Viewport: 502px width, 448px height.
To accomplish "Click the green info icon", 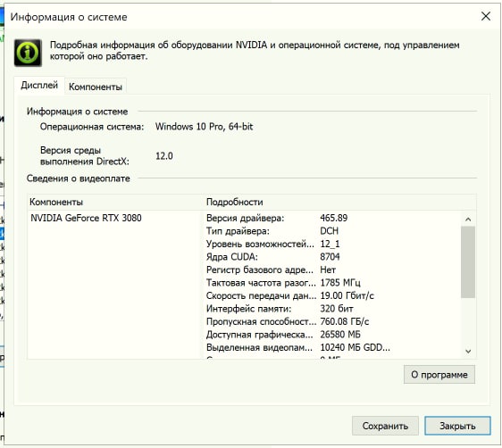I will [x=28, y=53].
